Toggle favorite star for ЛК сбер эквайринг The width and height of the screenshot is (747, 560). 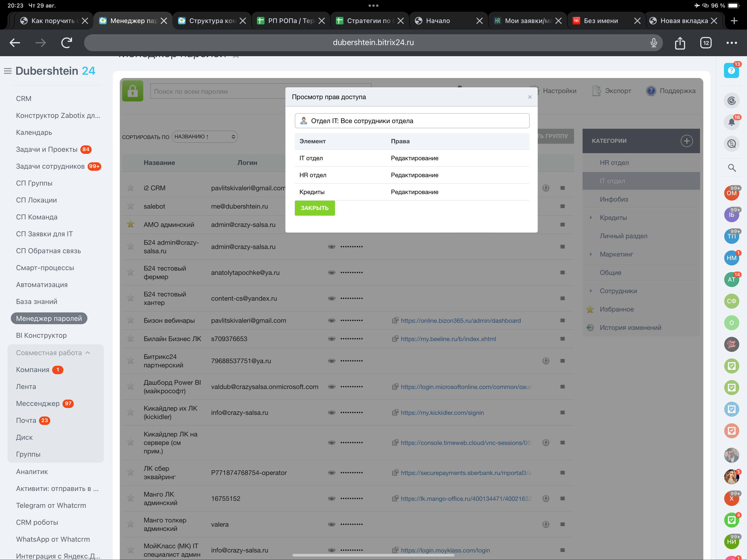(131, 473)
